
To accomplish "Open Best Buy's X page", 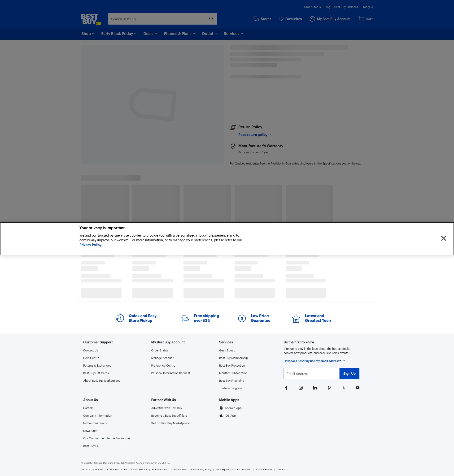I will click(x=344, y=388).
